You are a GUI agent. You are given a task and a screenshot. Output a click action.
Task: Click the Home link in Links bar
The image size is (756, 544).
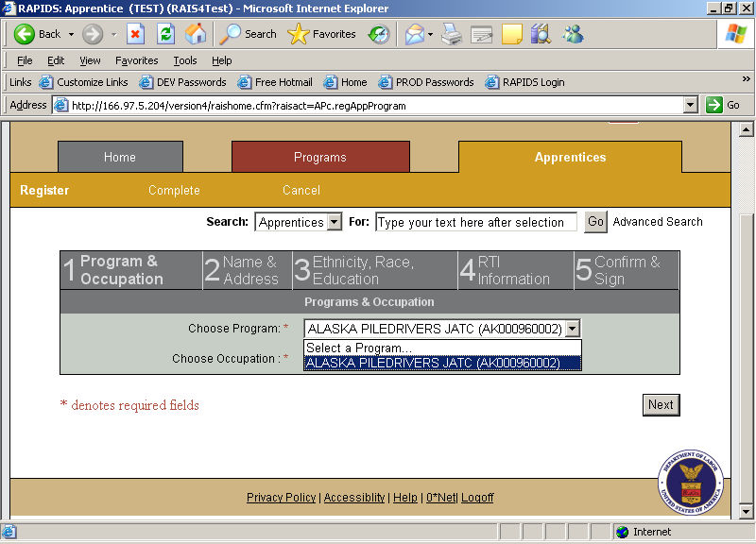coord(345,82)
